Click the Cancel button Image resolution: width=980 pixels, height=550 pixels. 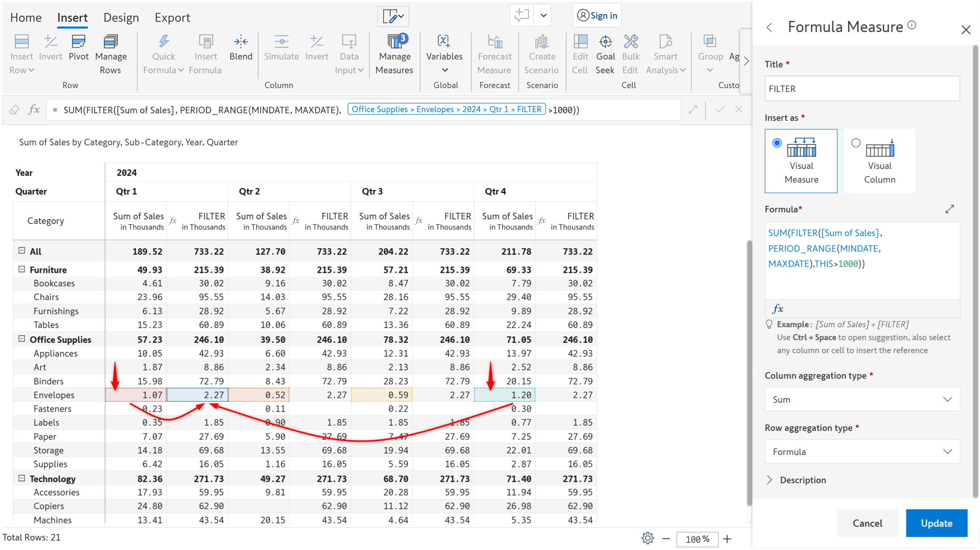tap(867, 523)
